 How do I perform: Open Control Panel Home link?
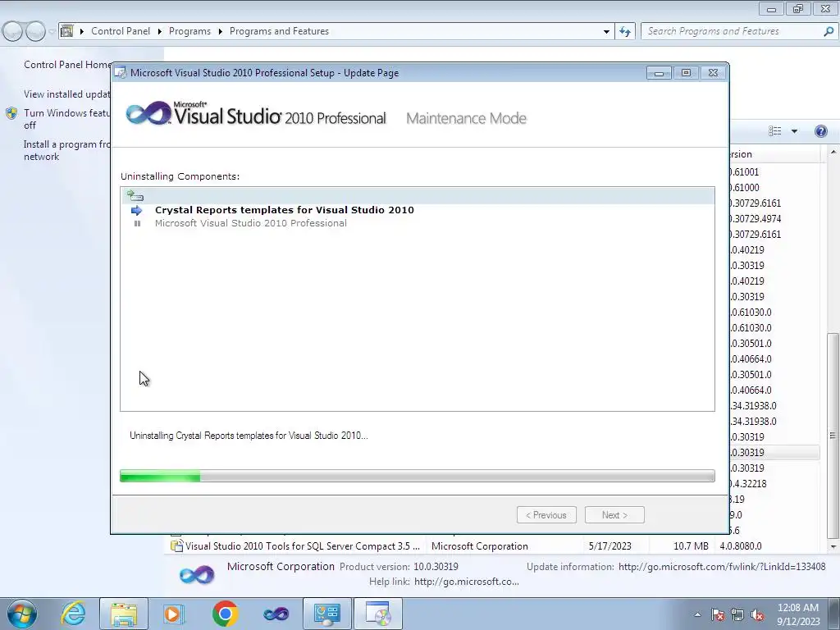[x=67, y=64]
